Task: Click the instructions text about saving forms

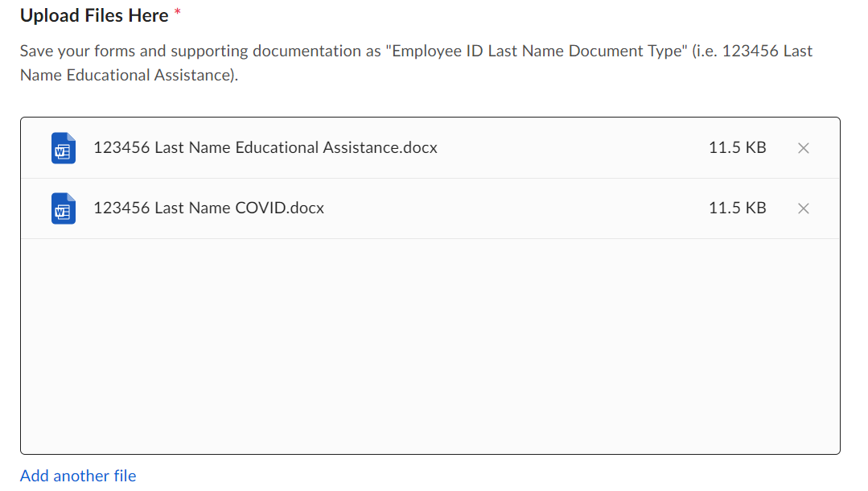Action: [416, 63]
